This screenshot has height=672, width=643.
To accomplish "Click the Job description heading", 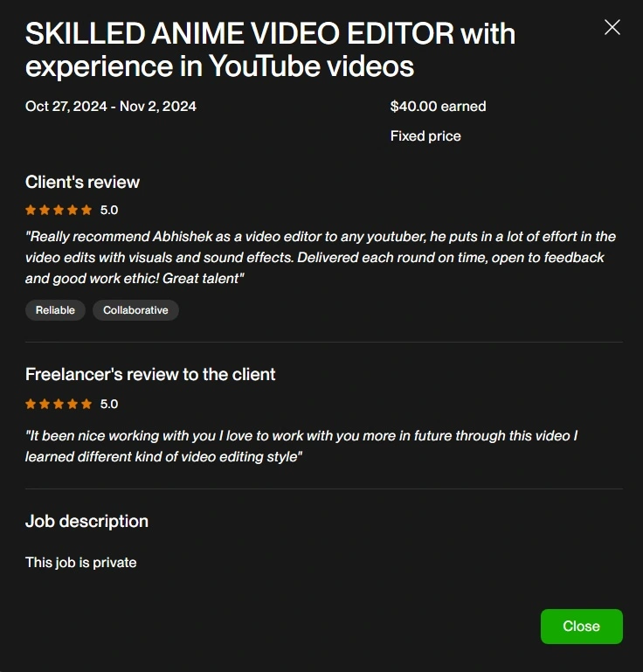I will 86,522.
